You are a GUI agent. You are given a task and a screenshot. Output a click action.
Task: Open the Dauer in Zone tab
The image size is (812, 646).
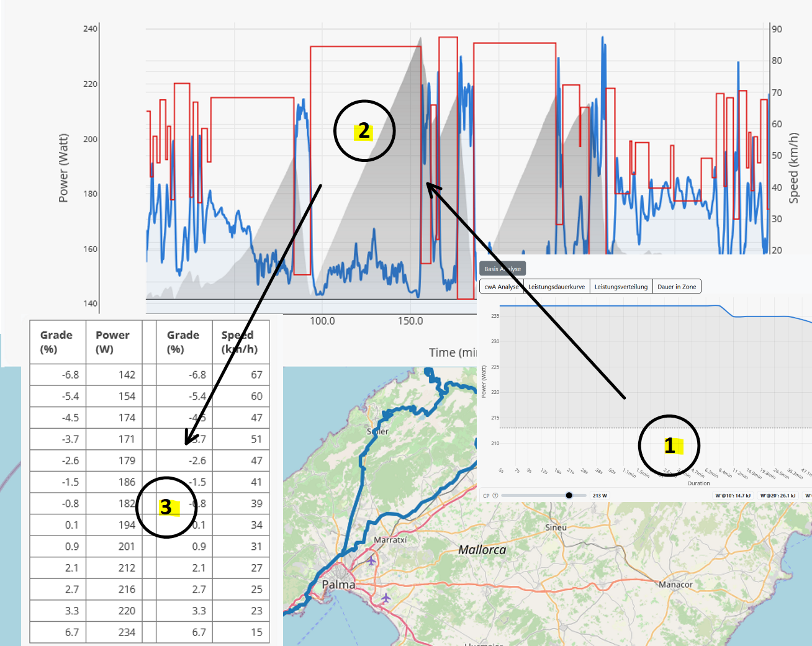(x=677, y=286)
